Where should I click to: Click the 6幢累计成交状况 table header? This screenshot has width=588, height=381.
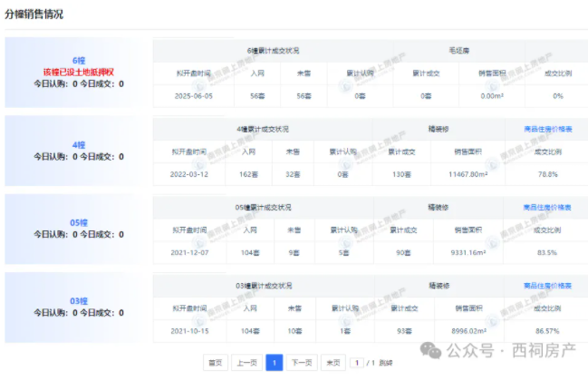point(273,51)
